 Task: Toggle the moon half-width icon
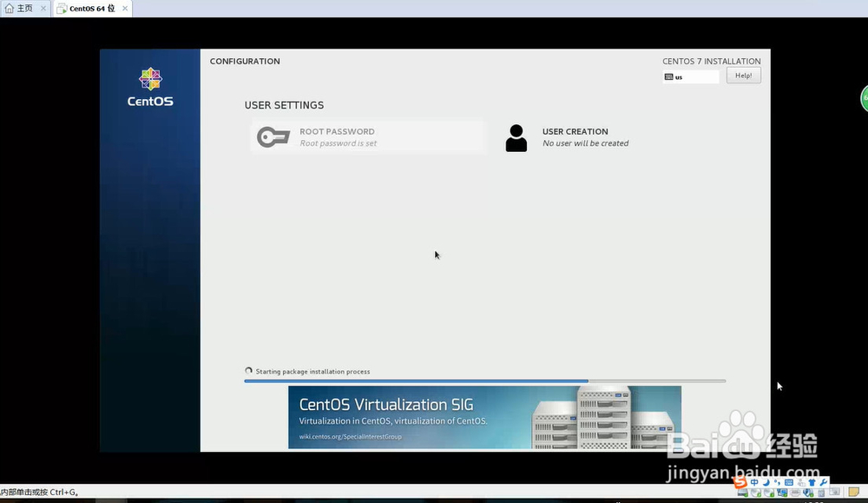(766, 482)
